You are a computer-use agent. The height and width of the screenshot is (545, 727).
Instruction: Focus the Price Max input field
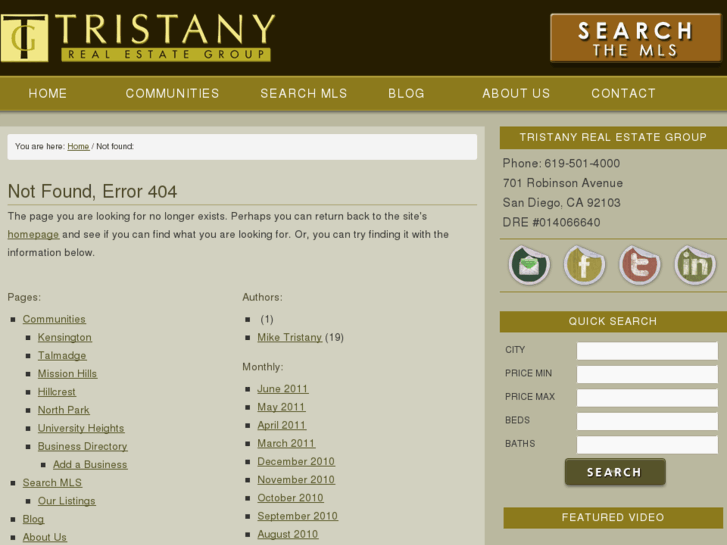click(647, 398)
